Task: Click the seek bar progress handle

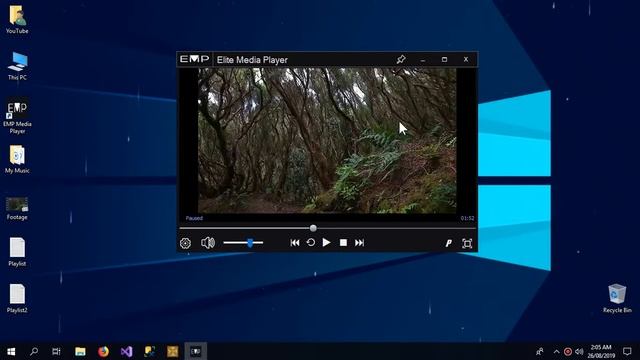Action: (x=313, y=228)
